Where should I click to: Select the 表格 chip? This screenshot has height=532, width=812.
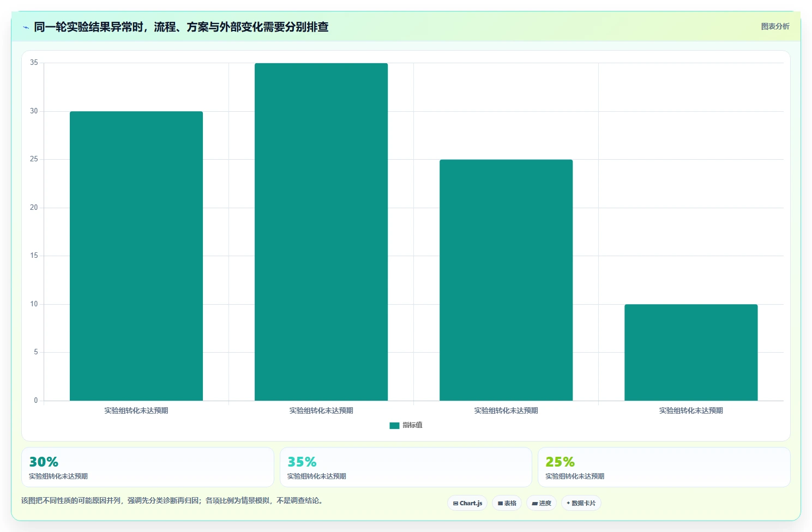[x=507, y=503]
